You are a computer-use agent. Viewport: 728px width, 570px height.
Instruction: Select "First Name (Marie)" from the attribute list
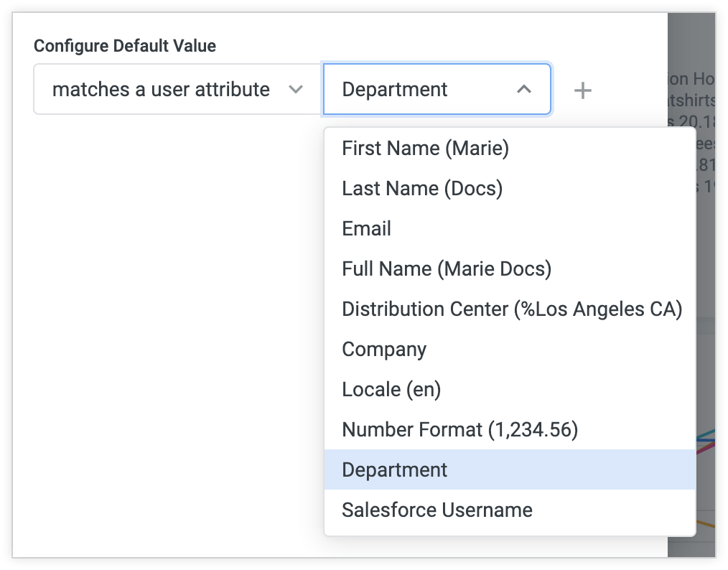click(x=426, y=148)
